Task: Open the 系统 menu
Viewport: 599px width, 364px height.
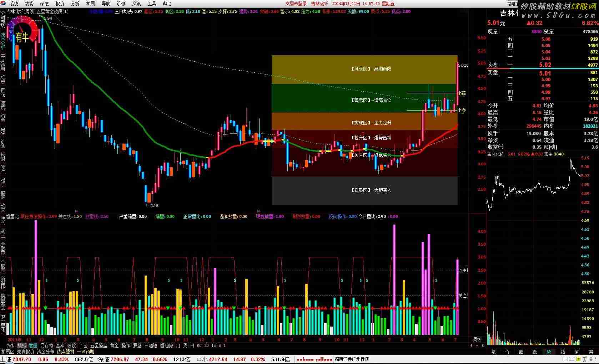Action: pos(14,4)
